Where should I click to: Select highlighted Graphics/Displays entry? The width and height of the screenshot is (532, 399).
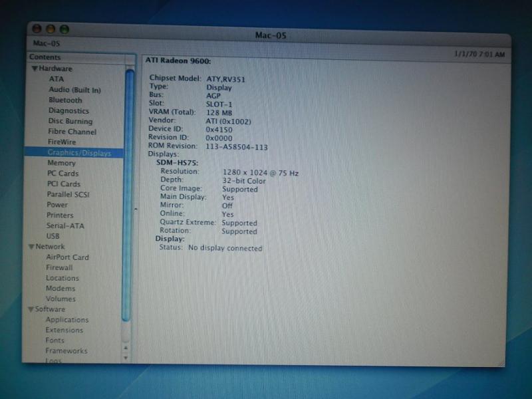[x=78, y=153]
